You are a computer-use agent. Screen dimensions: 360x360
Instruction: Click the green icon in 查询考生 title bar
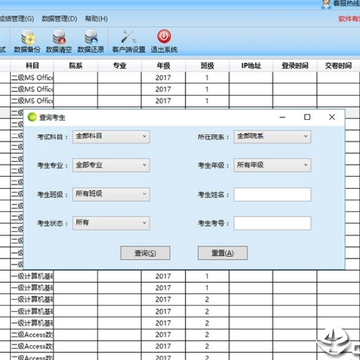click(x=32, y=117)
